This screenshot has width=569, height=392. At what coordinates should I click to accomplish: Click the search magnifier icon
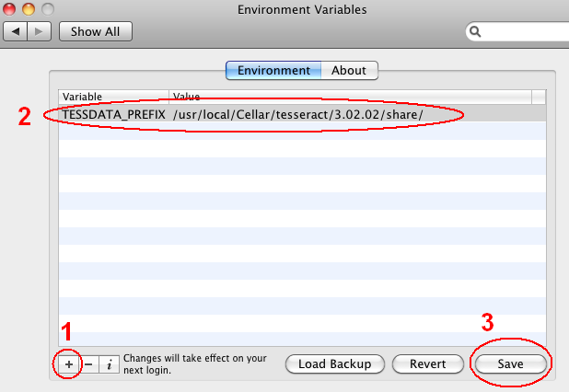[x=475, y=32]
